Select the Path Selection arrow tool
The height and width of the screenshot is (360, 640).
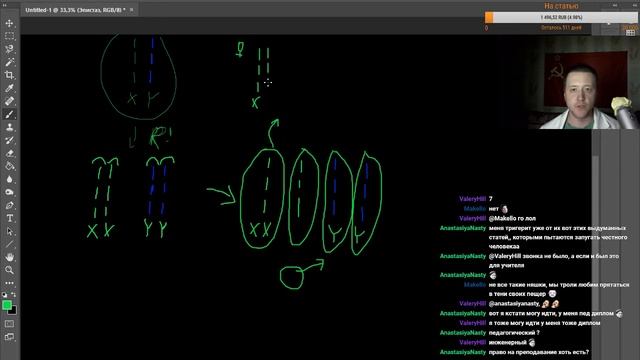[x=9, y=231]
